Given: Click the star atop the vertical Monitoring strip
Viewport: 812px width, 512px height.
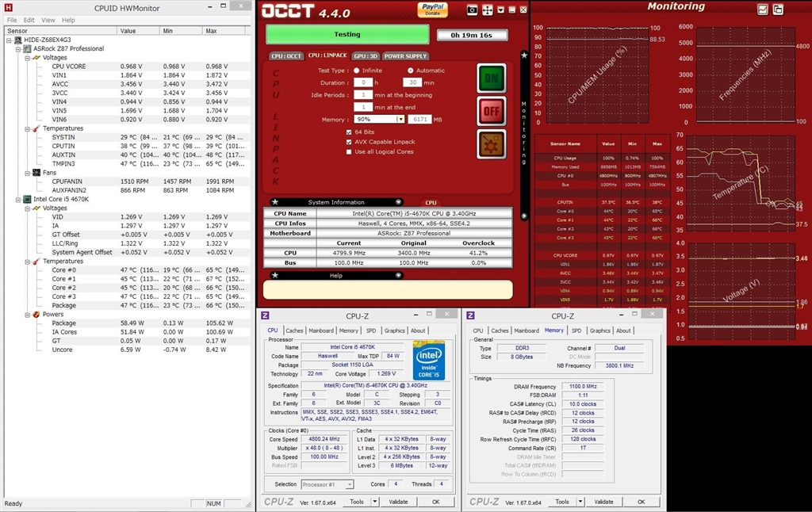Looking at the screenshot, I should (524, 55).
